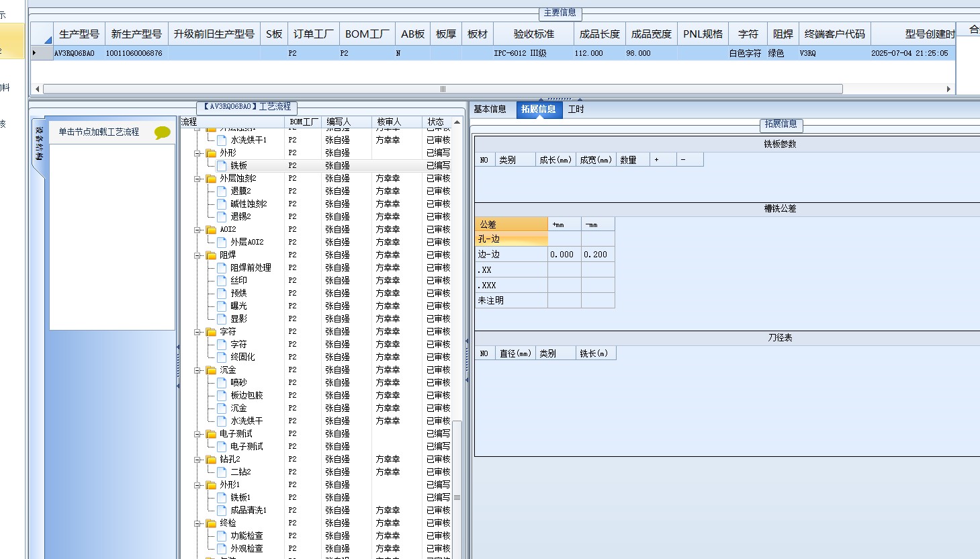This screenshot has width=980, height=559.
Task: Collapse the 字符 folder node in tree
Action: (199, 332)
